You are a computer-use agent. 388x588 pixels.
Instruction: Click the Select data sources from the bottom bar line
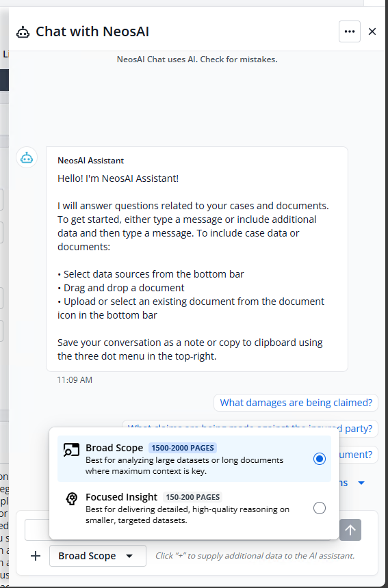[151, 274]
